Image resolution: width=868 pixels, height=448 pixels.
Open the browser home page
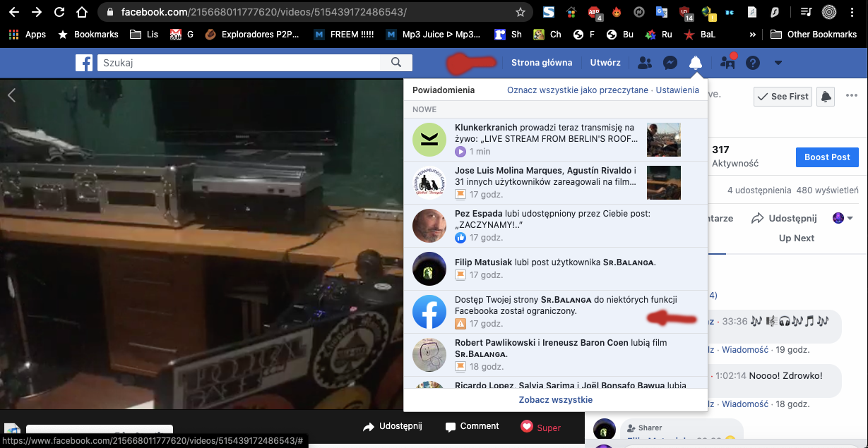pyautogui.click(x=82, y=12)
